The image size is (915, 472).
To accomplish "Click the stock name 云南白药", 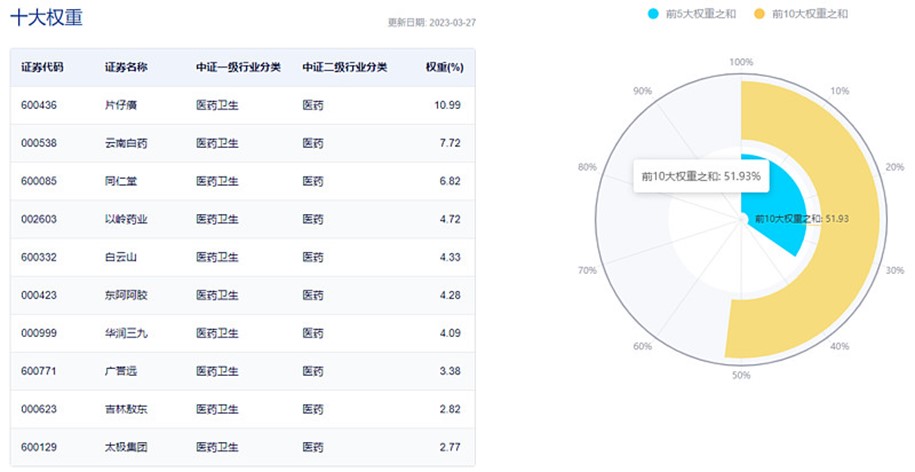I will pyautogui.click(x=126, y=143).
